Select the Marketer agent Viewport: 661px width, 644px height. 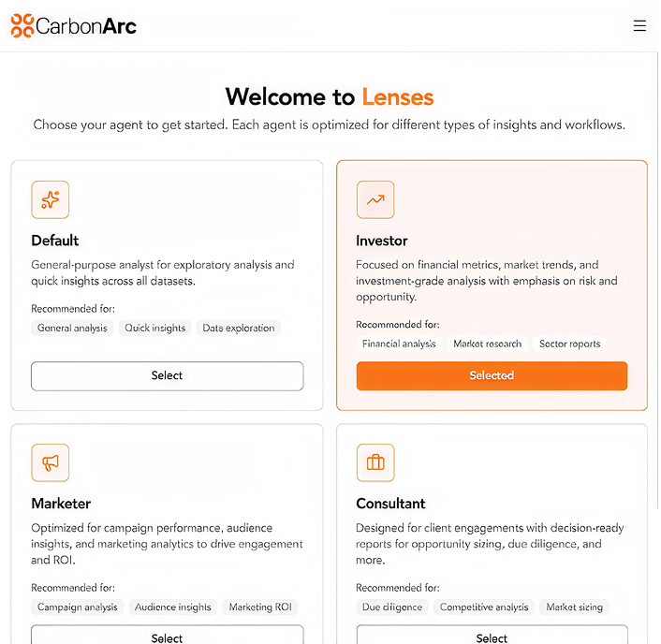tap(167, 637)
